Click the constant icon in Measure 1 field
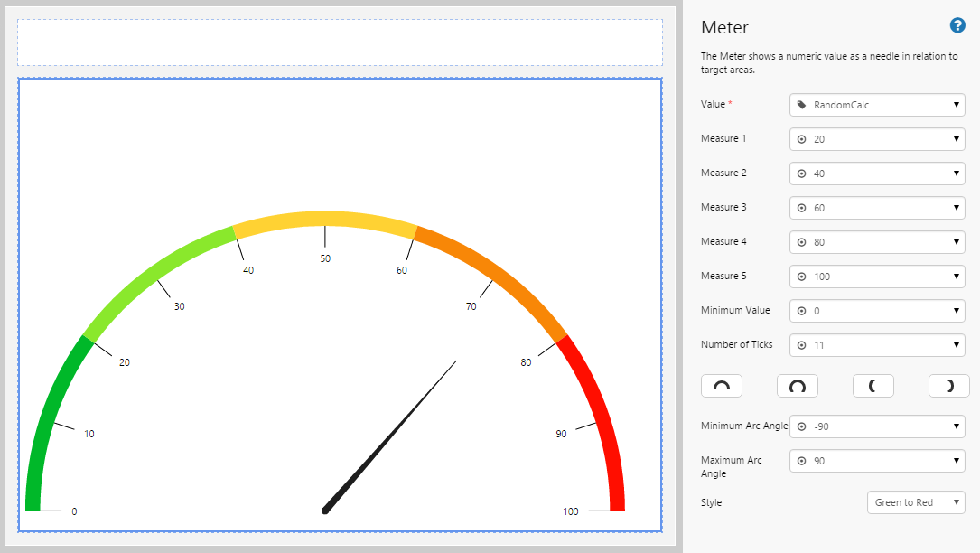Screen dimensions: 980x553 pyautogui.click(x=801, y=139)
